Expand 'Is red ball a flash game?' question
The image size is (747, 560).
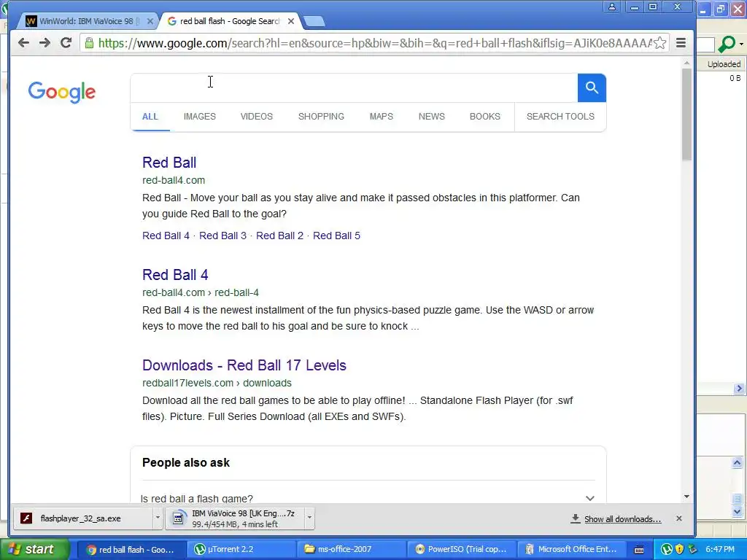pos(368,498)
